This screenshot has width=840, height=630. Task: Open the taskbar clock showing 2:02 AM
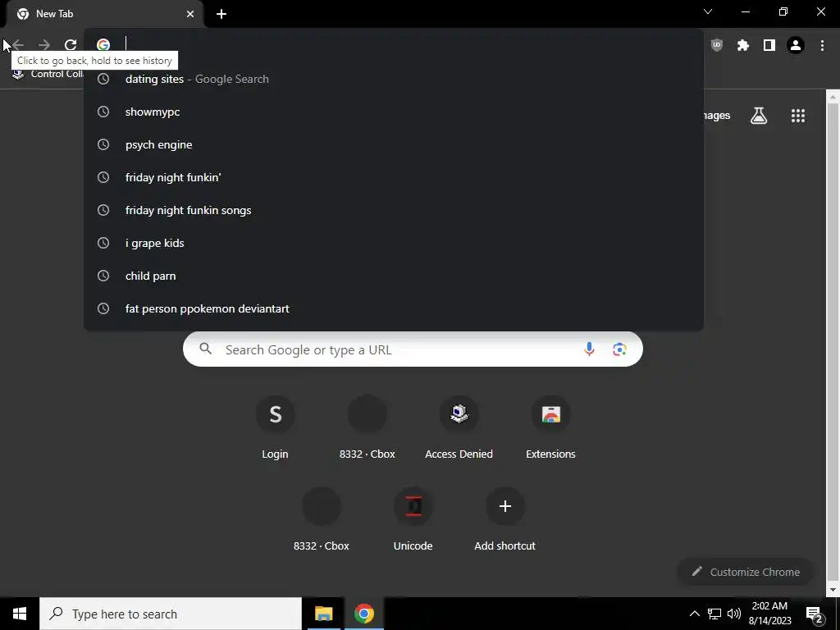click(x=769, y=614)
